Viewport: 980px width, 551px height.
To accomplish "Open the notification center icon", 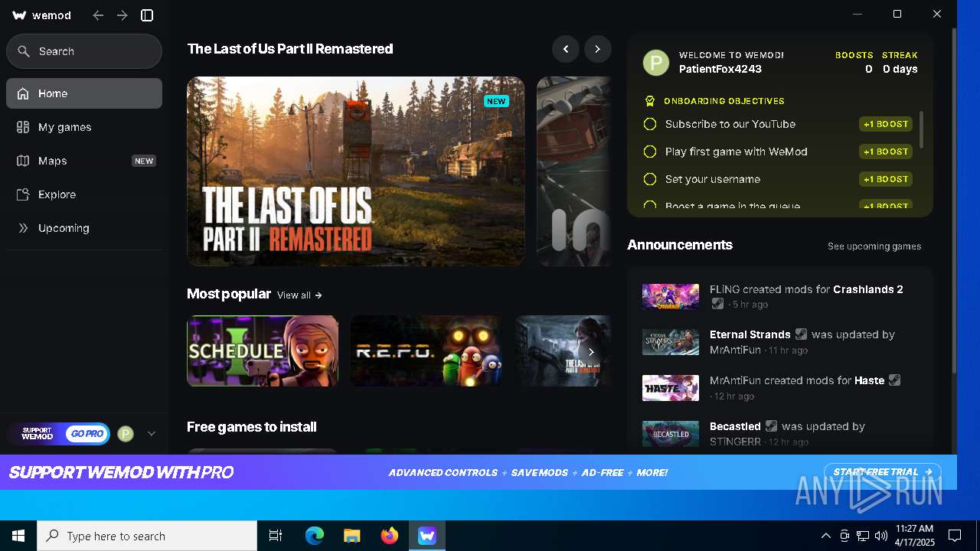I will tap(955, 536).
